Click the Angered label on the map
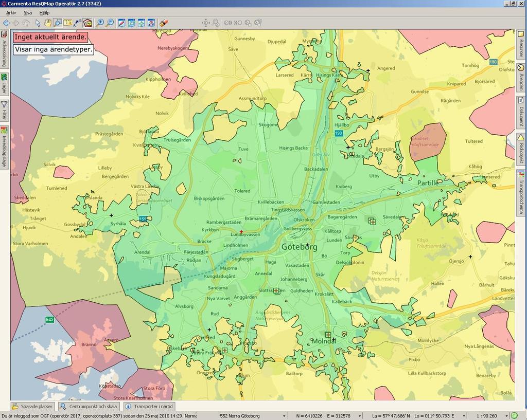 click(x=386, y=68)
